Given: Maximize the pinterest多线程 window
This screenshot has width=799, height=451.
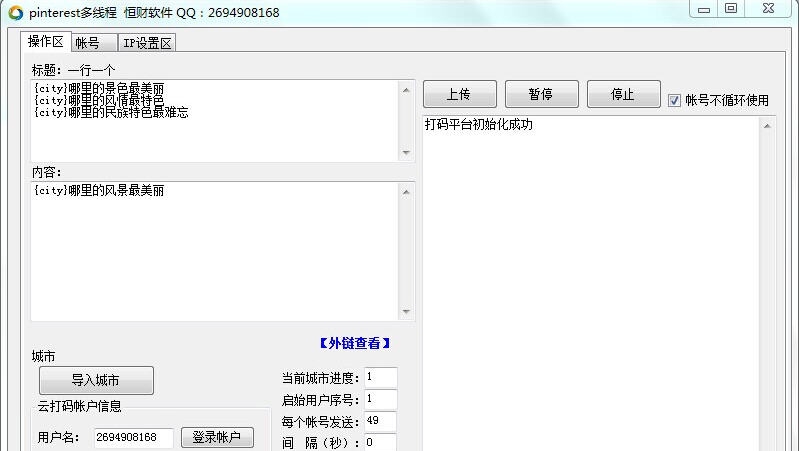Looking at the screenshot, I should click(731, 9).
